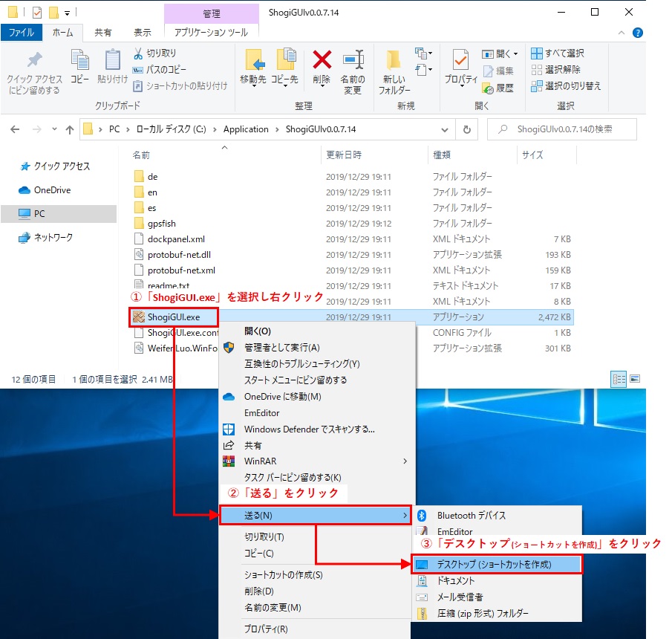
Task: Choose デスクトップ (ショートカットを作成)
Action: coord(497,565)
